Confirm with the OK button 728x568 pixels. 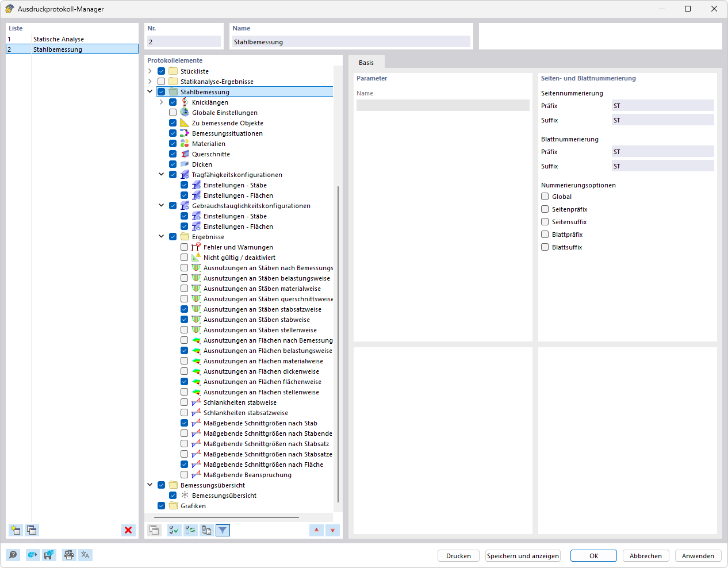593,556
